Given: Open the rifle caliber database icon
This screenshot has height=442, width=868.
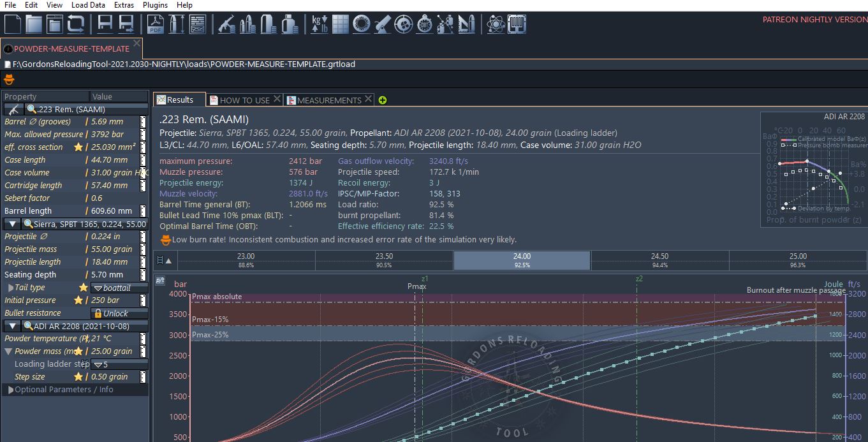Looking at the screenshot, I should point(226,24).
